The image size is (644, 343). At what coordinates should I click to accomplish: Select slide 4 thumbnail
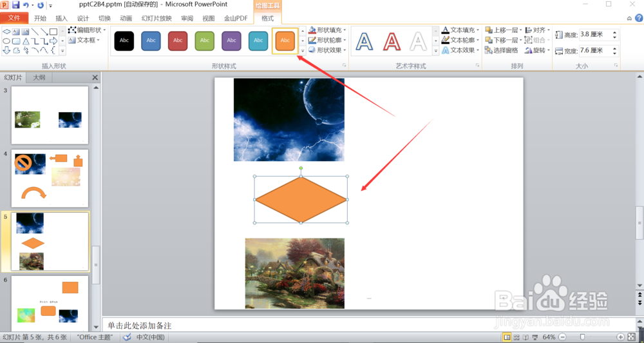[50, 179]
